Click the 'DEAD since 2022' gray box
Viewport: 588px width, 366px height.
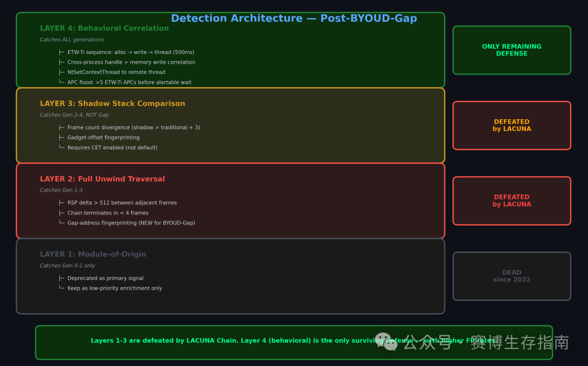tap(511, 276)
